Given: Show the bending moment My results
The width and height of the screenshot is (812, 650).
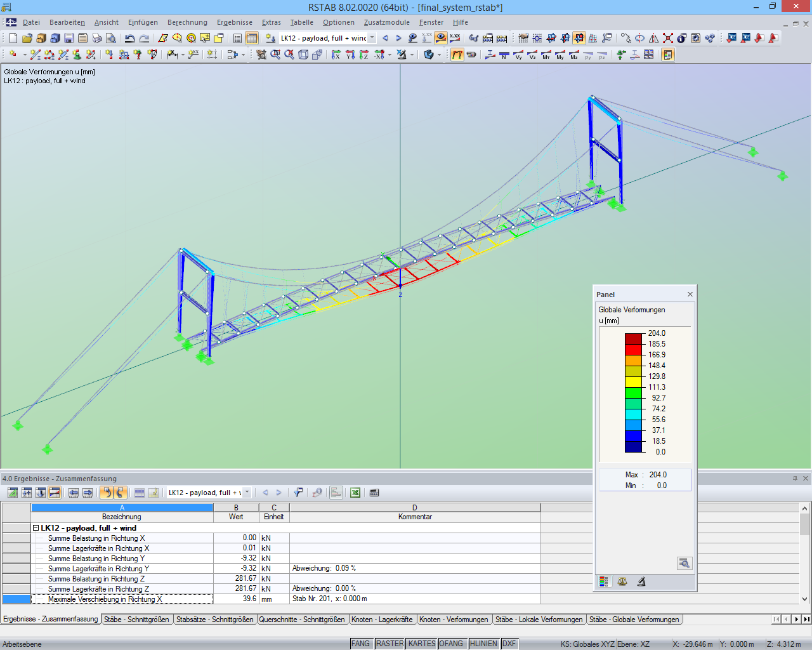Looking at the screenshot, I should pyautogui.click(x=560, y=55).
